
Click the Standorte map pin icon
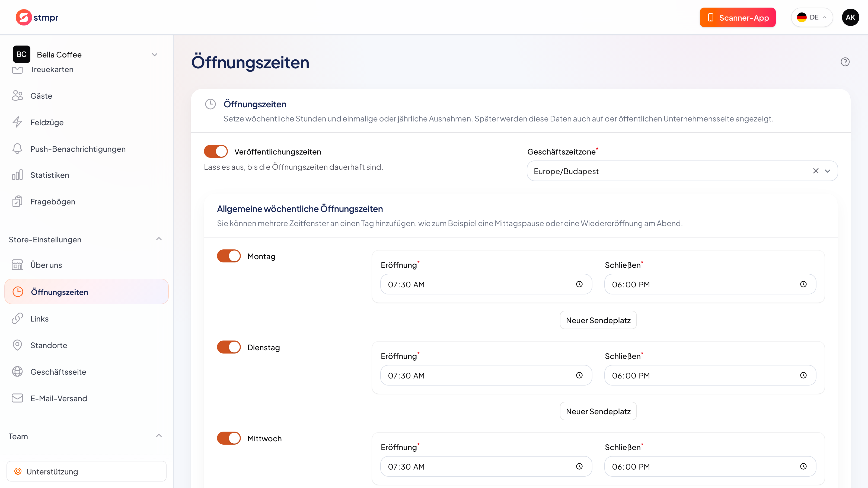pos(17,345)
